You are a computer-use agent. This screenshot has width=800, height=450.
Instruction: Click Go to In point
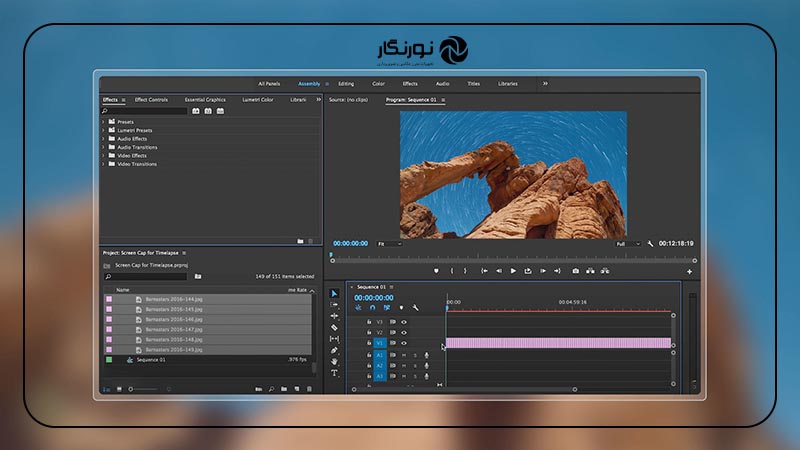click(484, 271)
